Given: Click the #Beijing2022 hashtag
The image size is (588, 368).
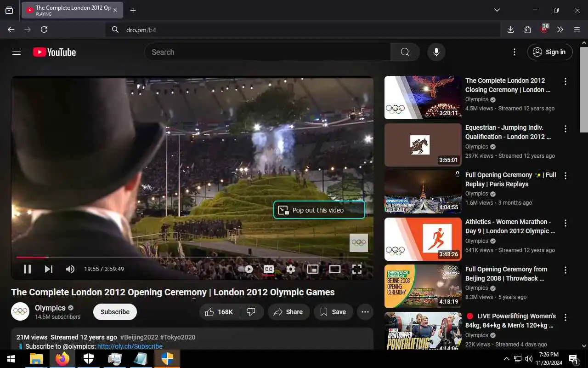Looking at the screenshot, I should point(139,337).
